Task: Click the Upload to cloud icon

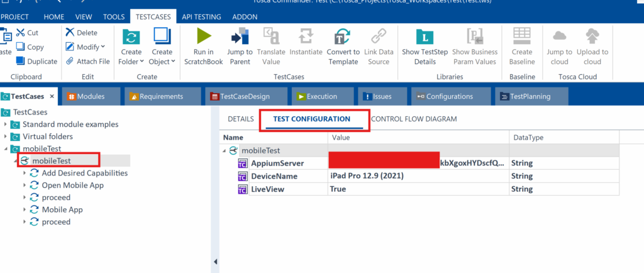Action: pos(592,36)
